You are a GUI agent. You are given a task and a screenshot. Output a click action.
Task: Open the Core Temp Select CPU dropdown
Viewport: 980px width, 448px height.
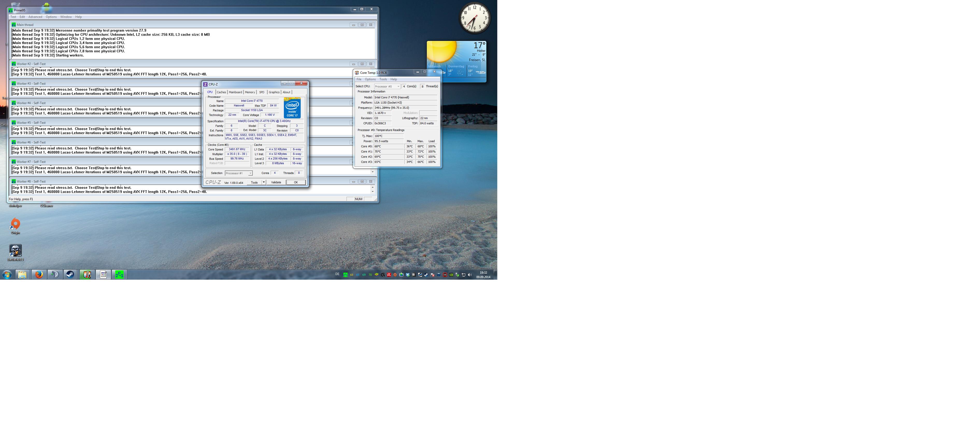(387, 86)
